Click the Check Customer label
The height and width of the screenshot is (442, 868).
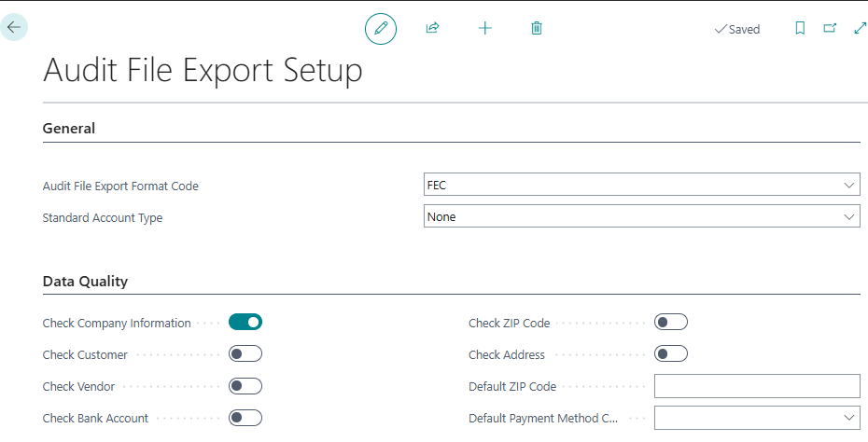(85, 354)
